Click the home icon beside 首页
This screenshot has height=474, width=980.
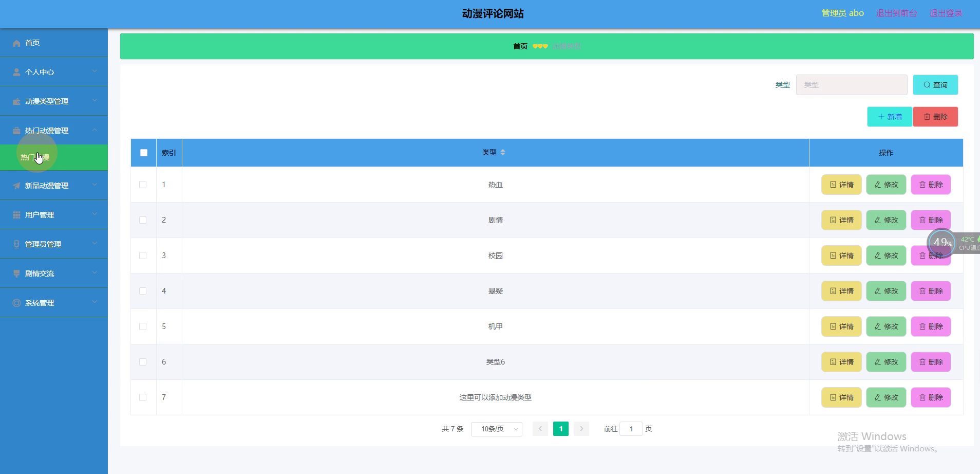(16, 43)
